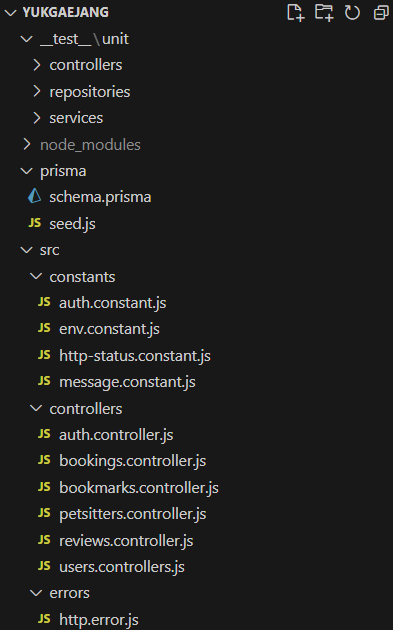Open message.constant.js file

click(x=127, y=382)
